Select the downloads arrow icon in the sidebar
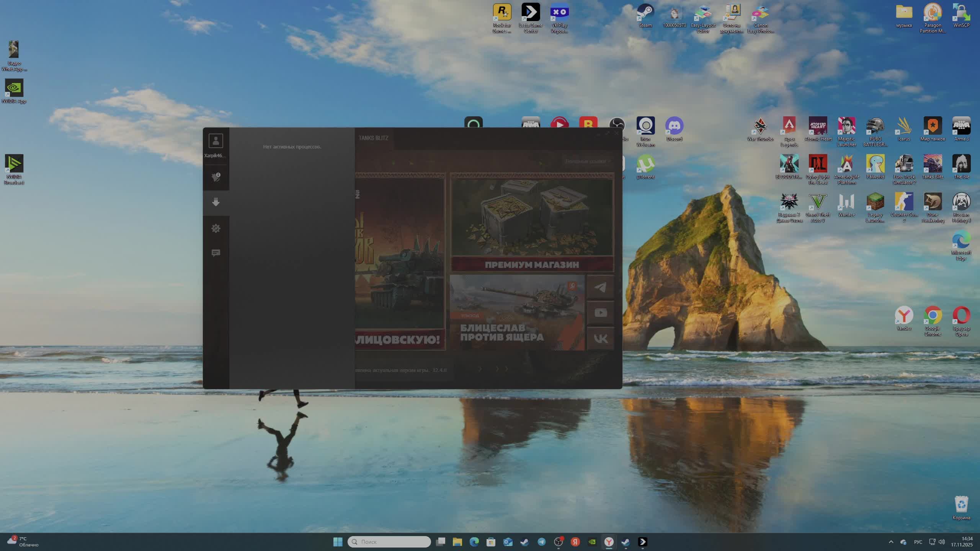This screenshot has height=551, width=980. (216, 202)
